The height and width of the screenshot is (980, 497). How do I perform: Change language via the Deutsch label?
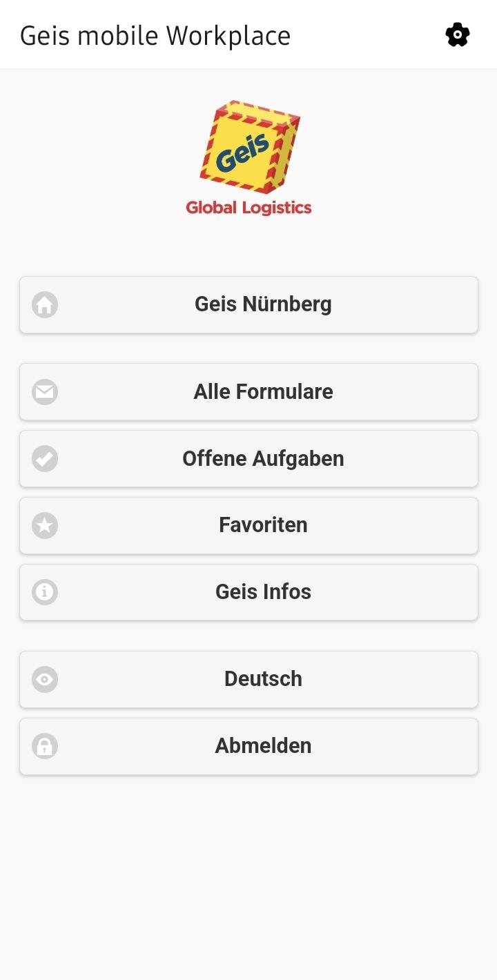click(x=263, y=679)
